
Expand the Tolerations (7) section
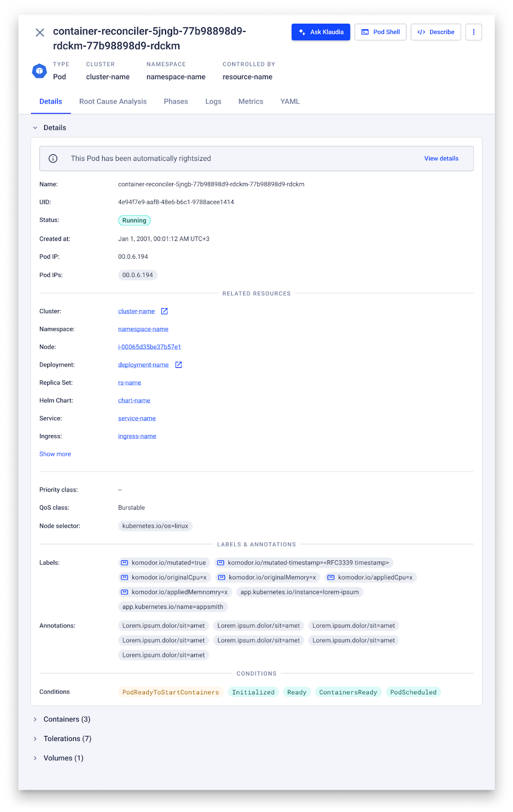click(36, 739)
